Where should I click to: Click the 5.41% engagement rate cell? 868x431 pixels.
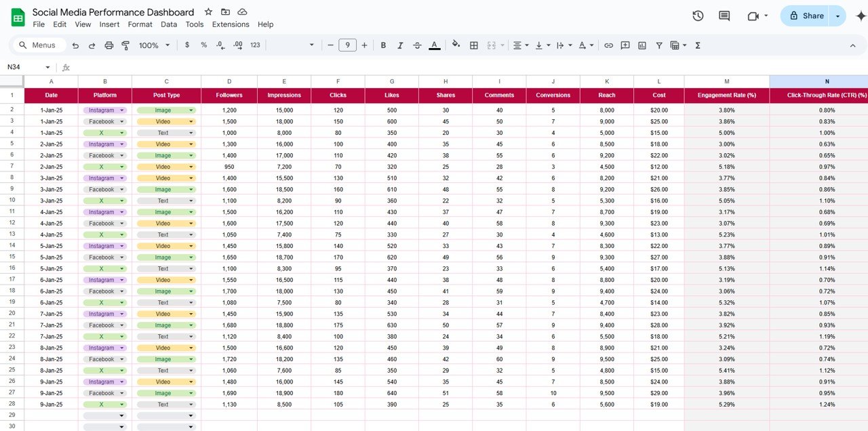pos(727,371)
